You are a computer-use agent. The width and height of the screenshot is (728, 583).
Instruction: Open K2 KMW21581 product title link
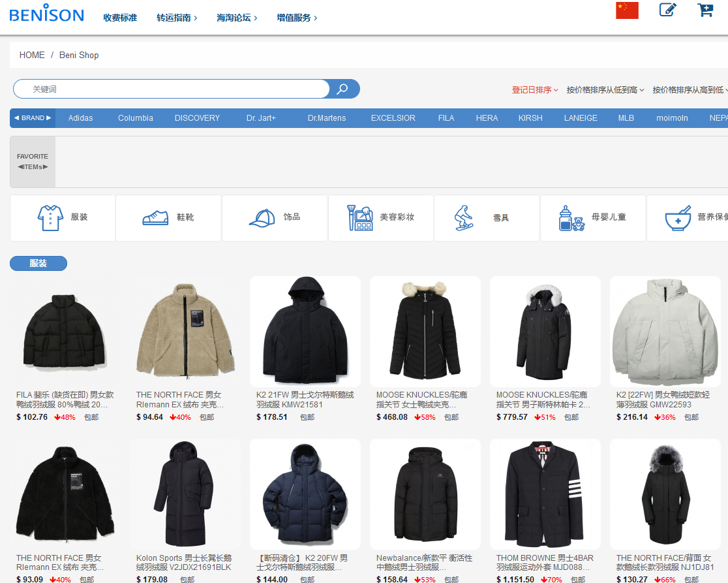pos(305,400)
